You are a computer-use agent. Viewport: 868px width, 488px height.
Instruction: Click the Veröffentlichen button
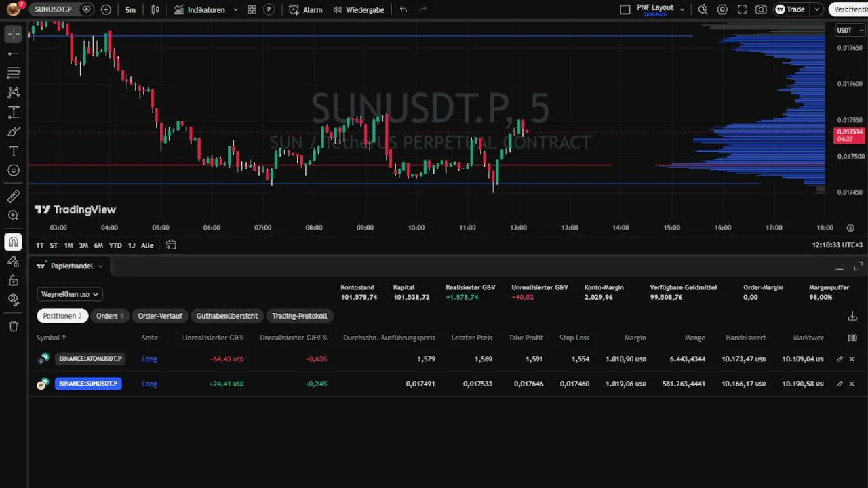tap(850, 9)
